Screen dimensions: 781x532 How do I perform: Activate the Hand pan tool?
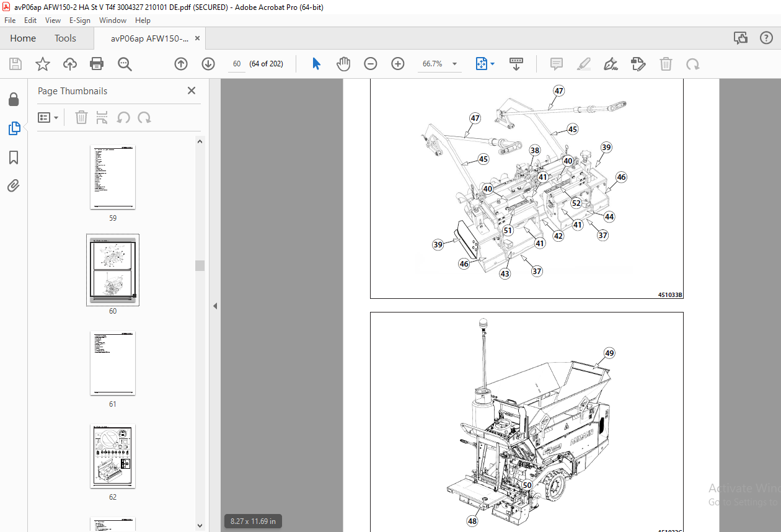point(343,64)
